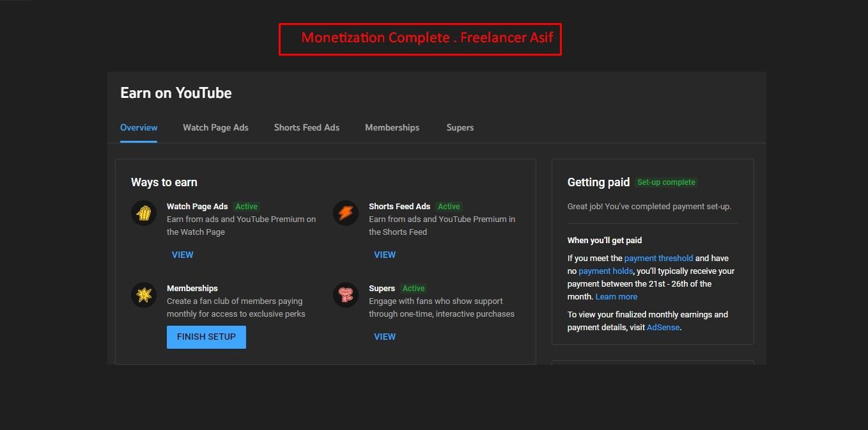Click the Memberships star icon

pos(144,295)
